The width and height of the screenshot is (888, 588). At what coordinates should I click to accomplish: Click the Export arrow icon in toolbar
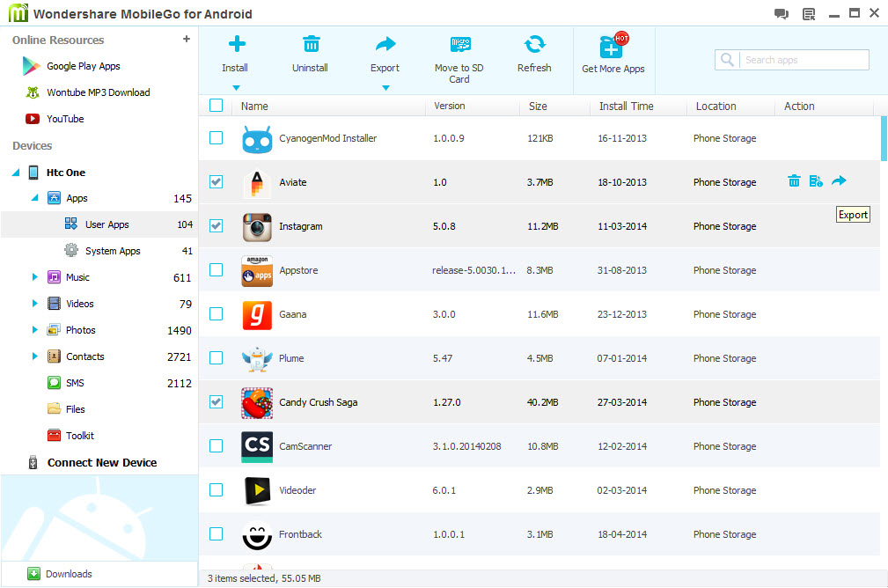(x=385, y=44)
